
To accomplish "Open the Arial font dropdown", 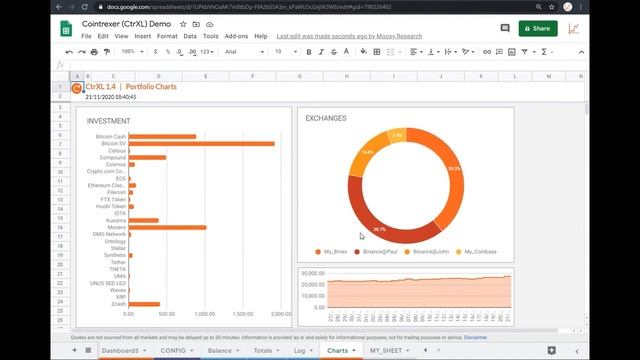I will click(244, 52).
